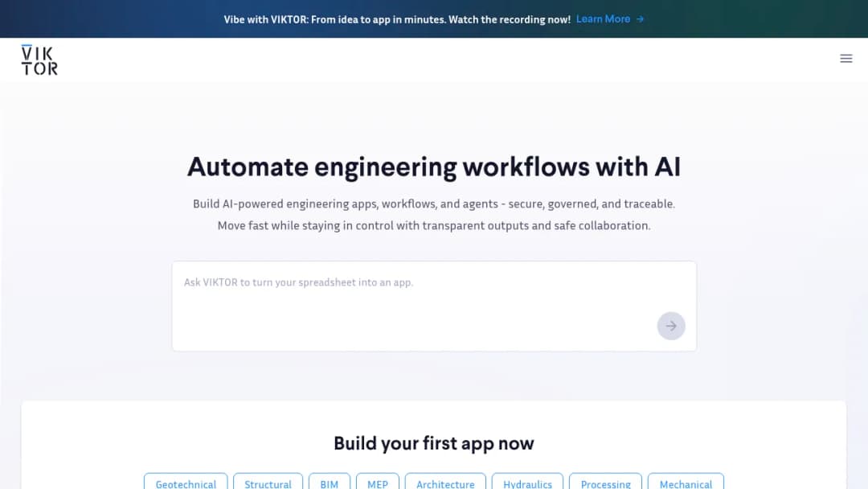
Task: Click the VIKTOR logo
Action: [39, 60]
